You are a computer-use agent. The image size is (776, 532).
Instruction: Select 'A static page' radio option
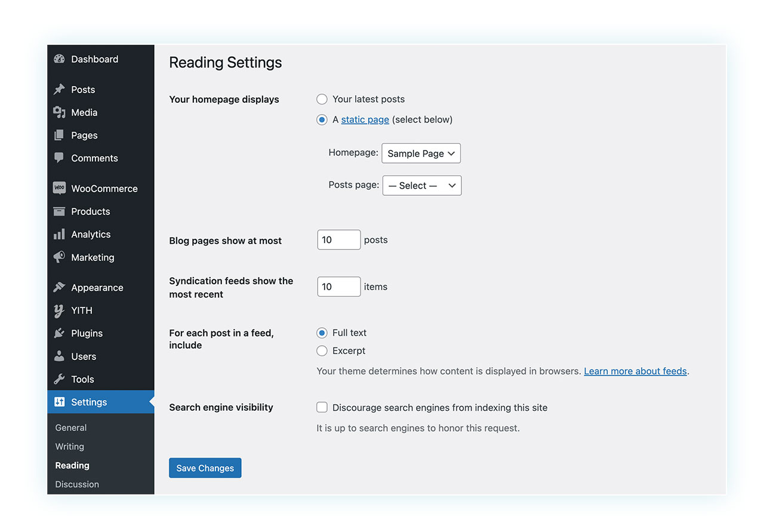(322, 119)
